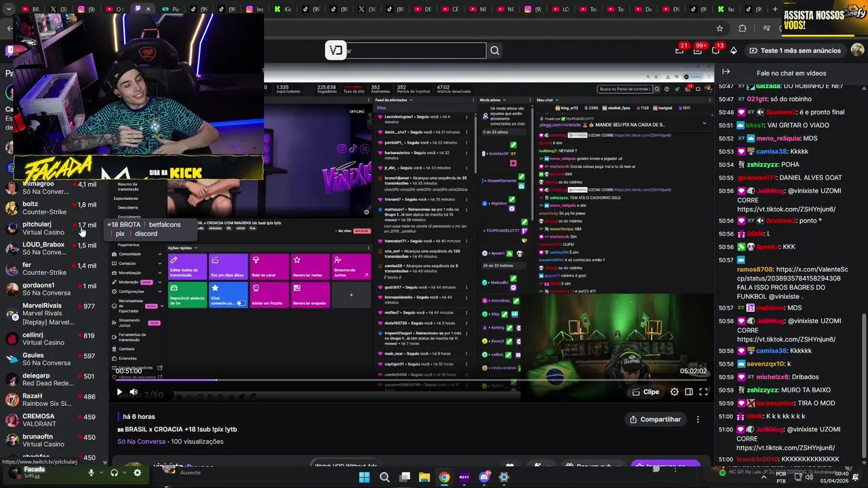Viewport: 868px width, 488px height.
Task: Bookmark this page with the star icon
Action: pyautogui.click(x=719, y=28)
